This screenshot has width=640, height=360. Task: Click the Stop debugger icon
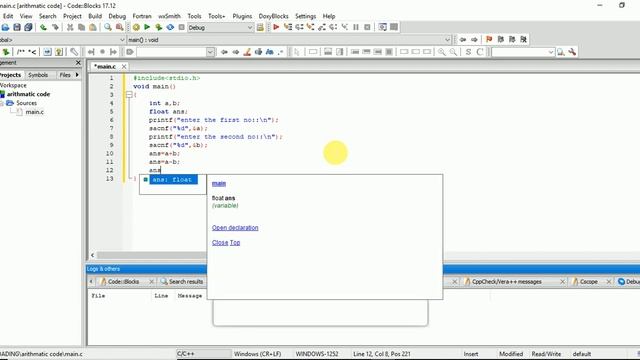[x=367, y=27]
